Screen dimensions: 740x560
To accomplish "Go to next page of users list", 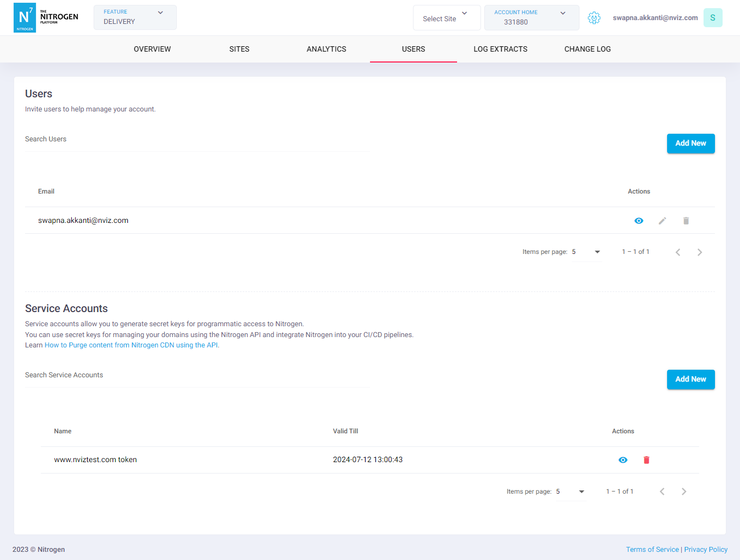I will (700, 252).
